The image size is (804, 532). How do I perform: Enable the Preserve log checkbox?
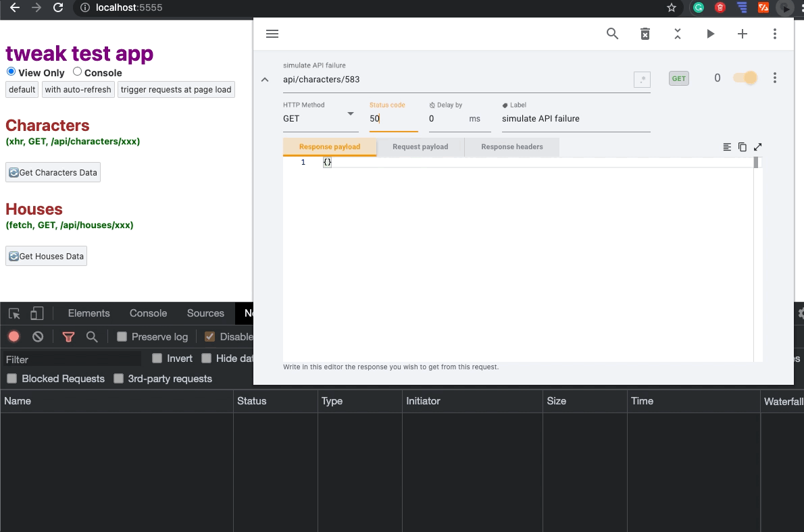point(122,337)
